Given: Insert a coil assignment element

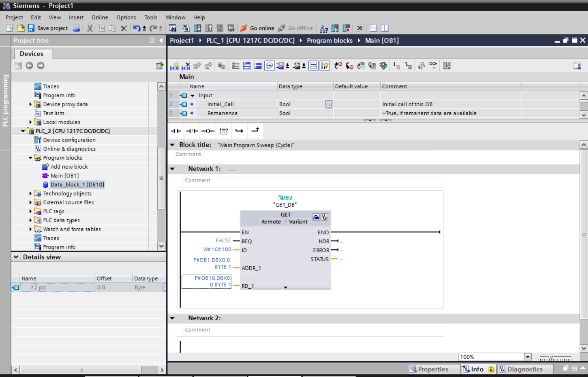Looking at the screenshot, I should click(208, 131).
